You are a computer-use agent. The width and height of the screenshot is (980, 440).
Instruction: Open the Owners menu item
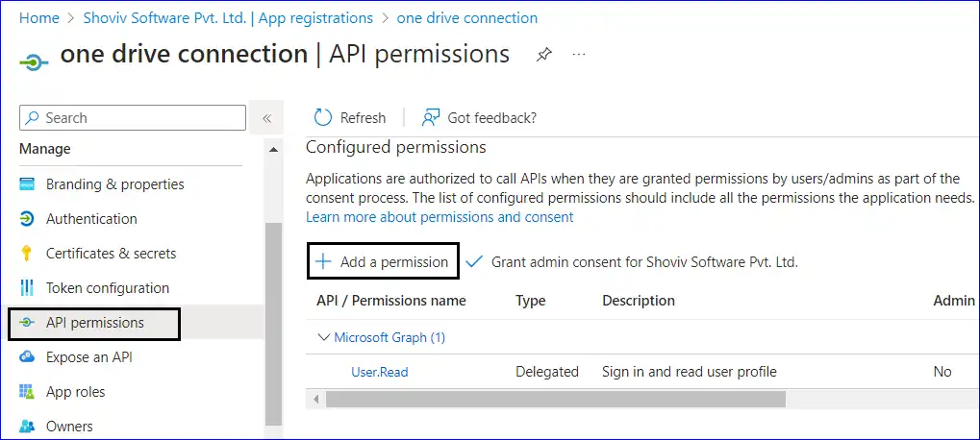(69, 427)
